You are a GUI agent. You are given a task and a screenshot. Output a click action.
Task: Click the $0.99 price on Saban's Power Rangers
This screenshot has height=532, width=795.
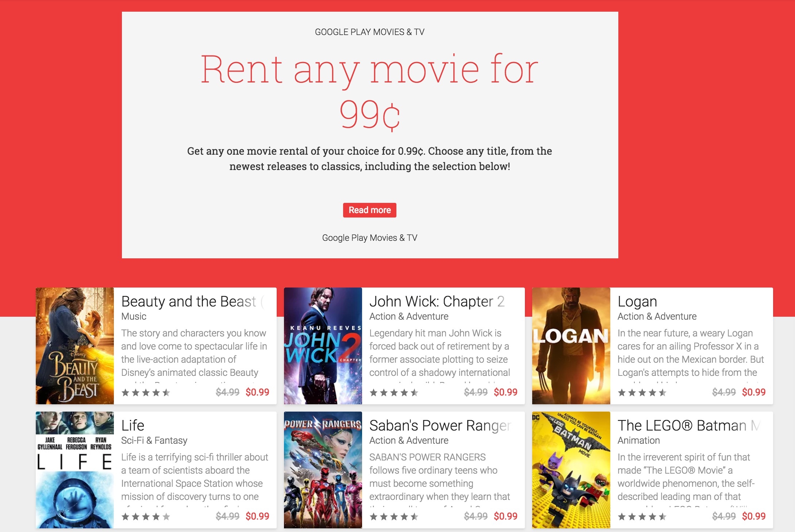506,516
